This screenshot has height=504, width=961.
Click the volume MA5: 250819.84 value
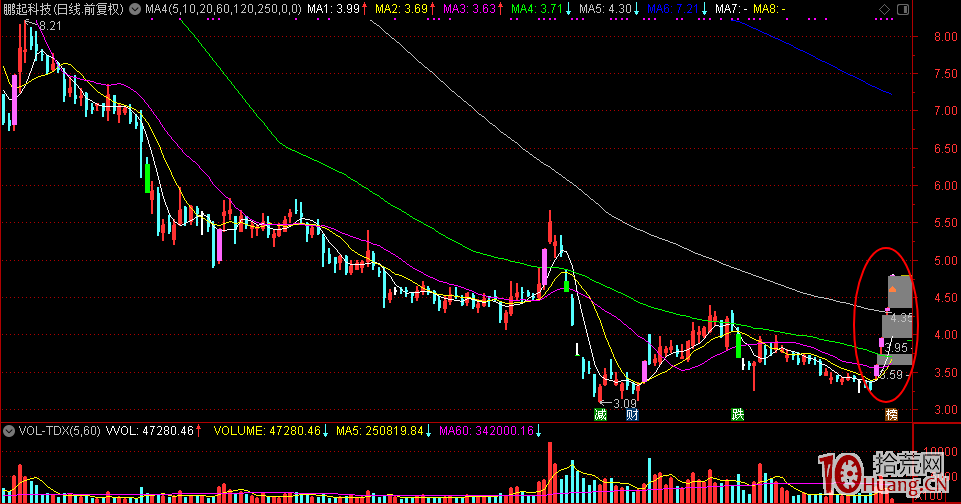tap(379, 431)
